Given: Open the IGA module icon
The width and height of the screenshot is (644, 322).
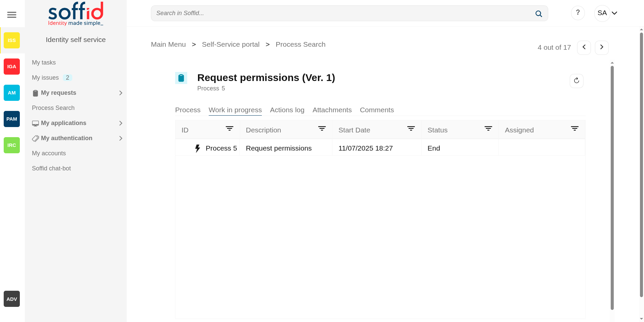Looking at the screenshot, I should 12,67.
